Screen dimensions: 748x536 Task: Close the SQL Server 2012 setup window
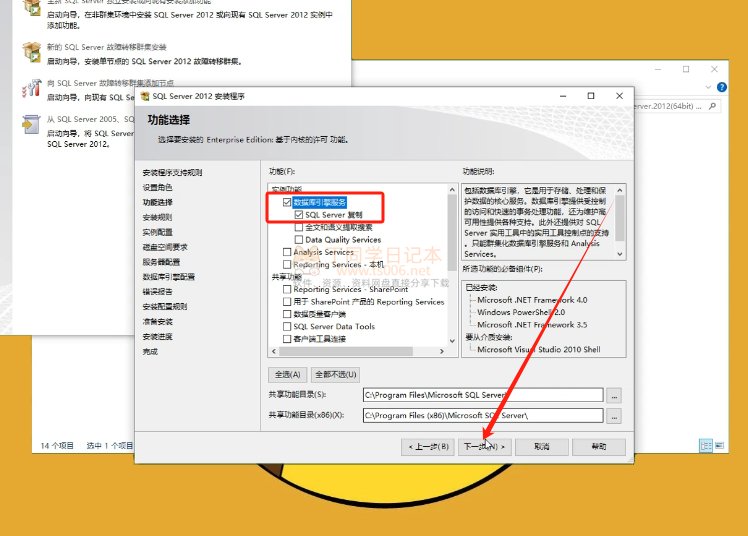(619, 96)
